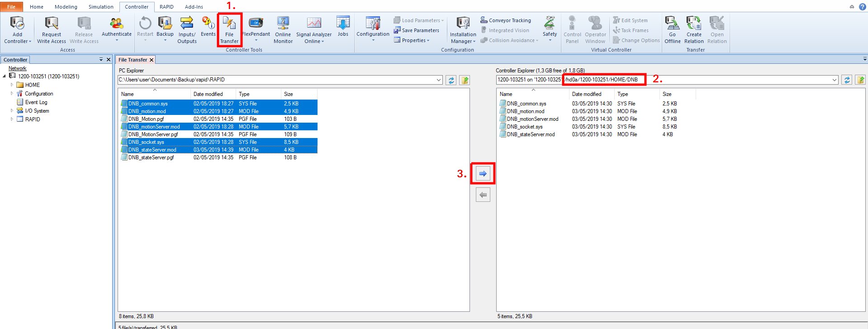868x329 pixels.
Task: Open Conveyor Tracking
Action: [x=505, y=20]
